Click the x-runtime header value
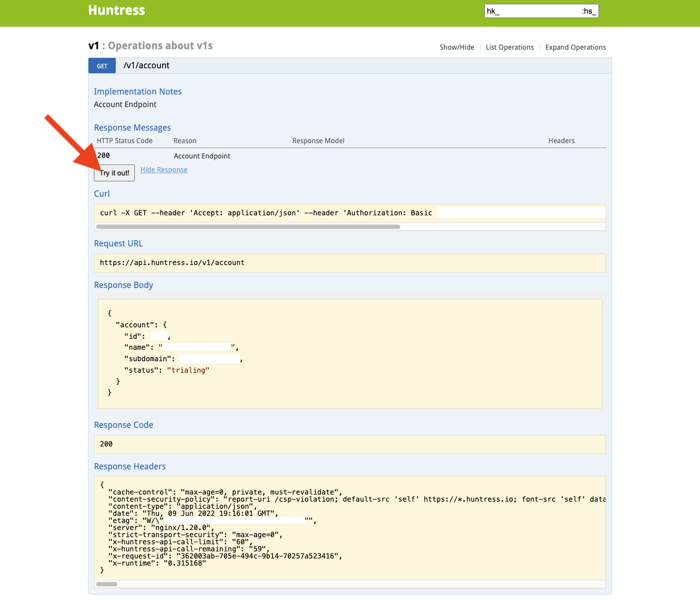Viewport: 700px width, 600px height. point(185,563)
